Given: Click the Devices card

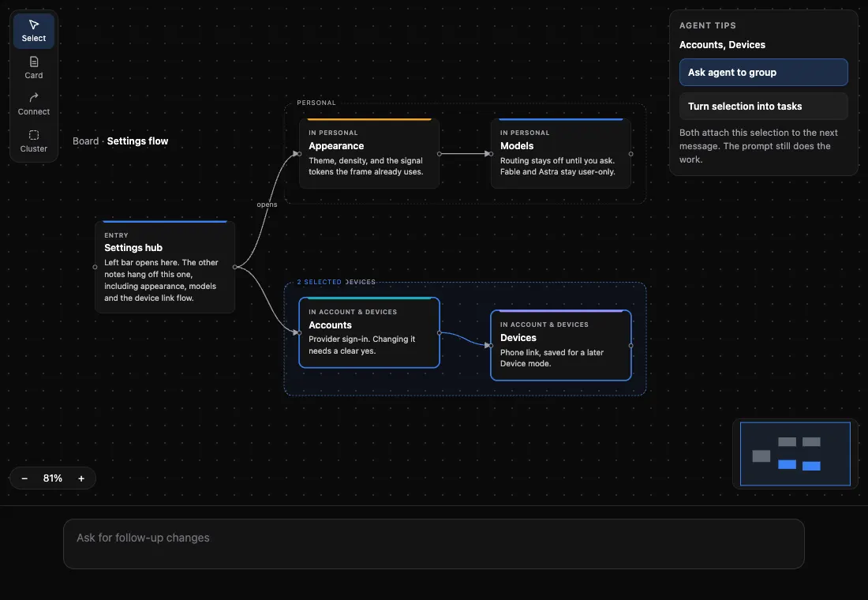Looking at the screenshot, I should (x=561, y=346).
